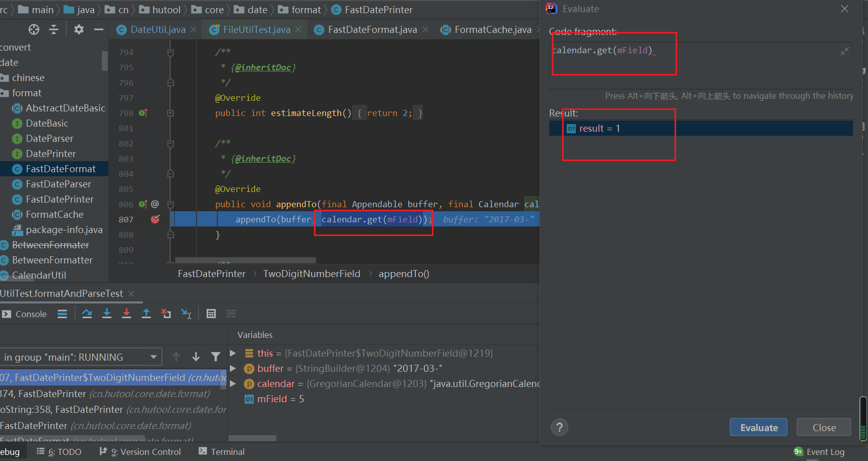Click the override marker on line 798
Screen dimensions: 868x461
pos(143,113)
